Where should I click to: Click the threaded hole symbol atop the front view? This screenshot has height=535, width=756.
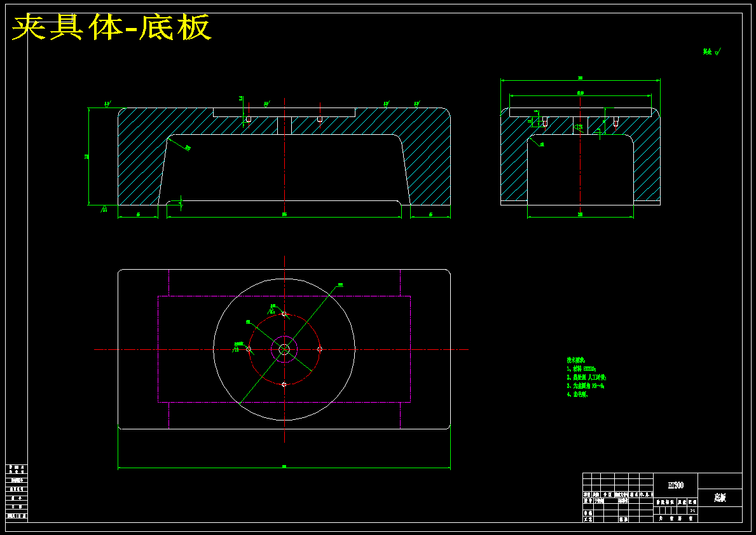(x=248, y=120)
